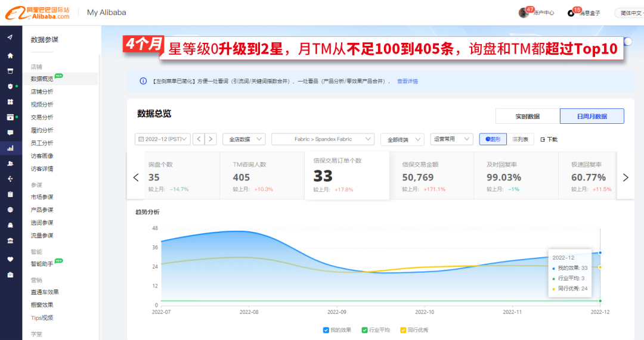This screenshot has width=644, height=340.
Task: Open 产品参谋 in the side menu
Action: pos(42,210)
